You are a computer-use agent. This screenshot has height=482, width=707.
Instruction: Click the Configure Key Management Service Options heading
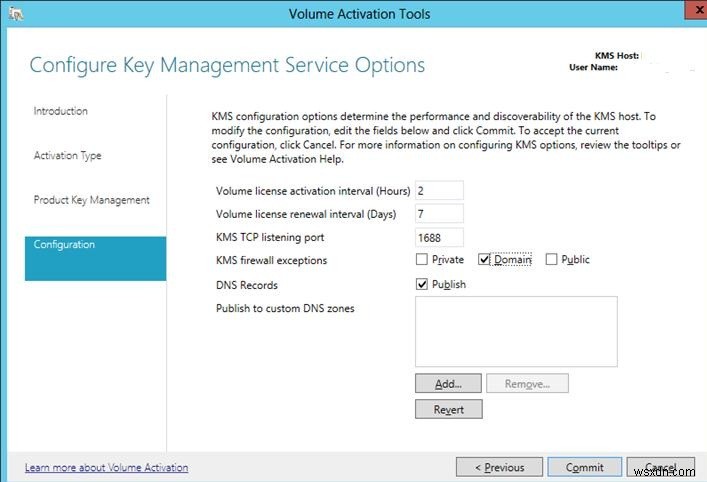tap(227, 65)
